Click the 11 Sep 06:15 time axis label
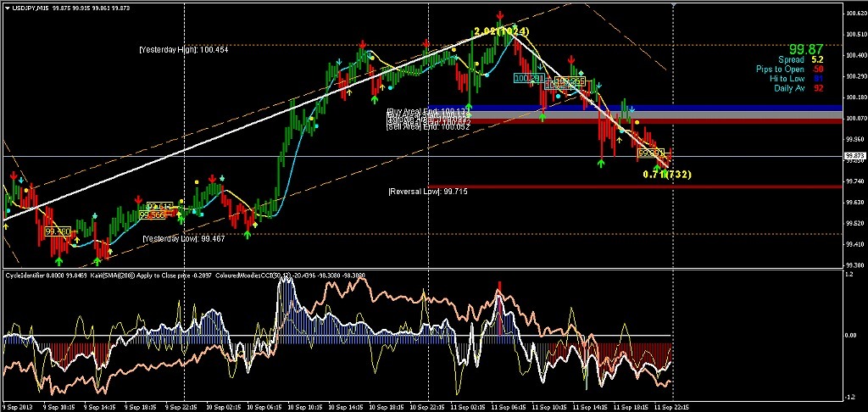The height and width of the screenshot is (412, 868). (509, 406)
